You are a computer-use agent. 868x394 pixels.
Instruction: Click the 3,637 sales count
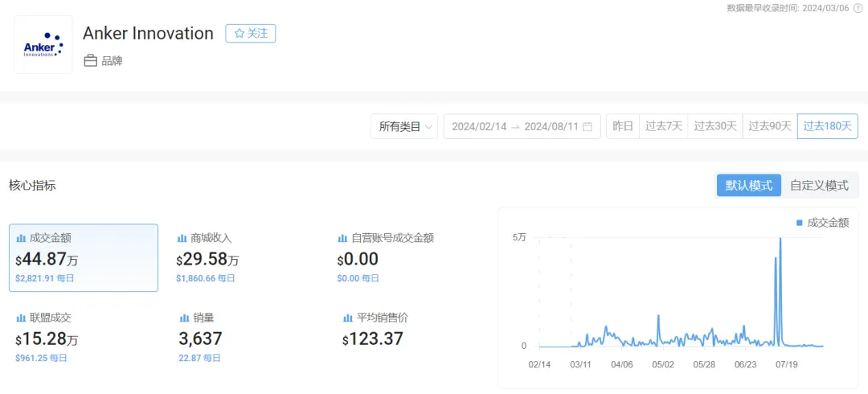coord(200,339)
